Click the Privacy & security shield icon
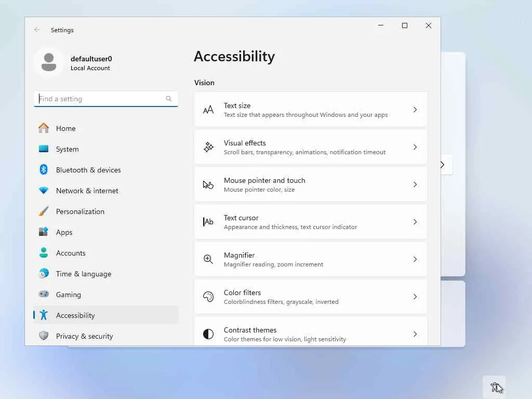 (x=44, y=336)
